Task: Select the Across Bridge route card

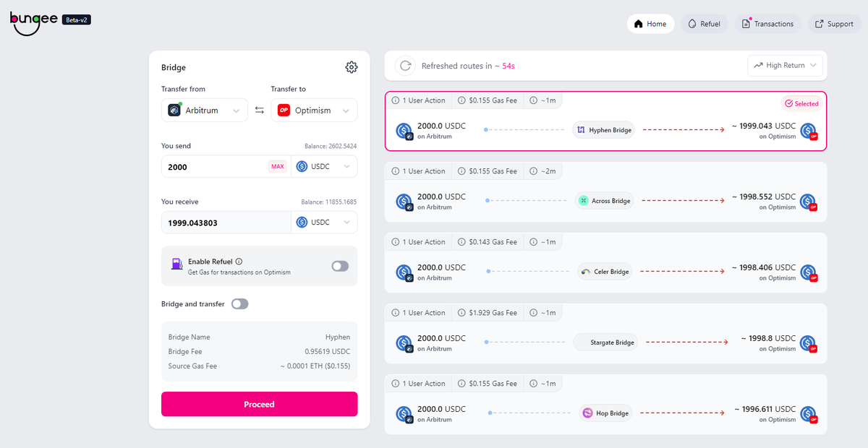Action: pyautogui.click(x=605, y=191)
